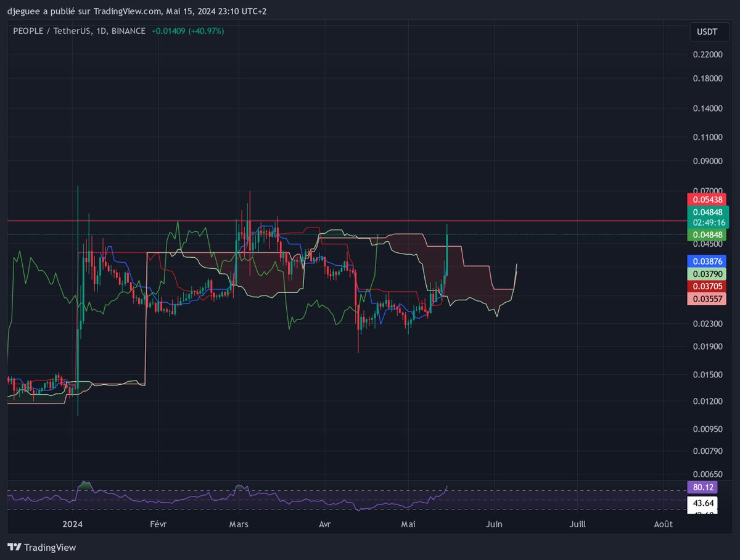Open the USDT currency selector button
740x560 pixels.
tap(708, 32)
